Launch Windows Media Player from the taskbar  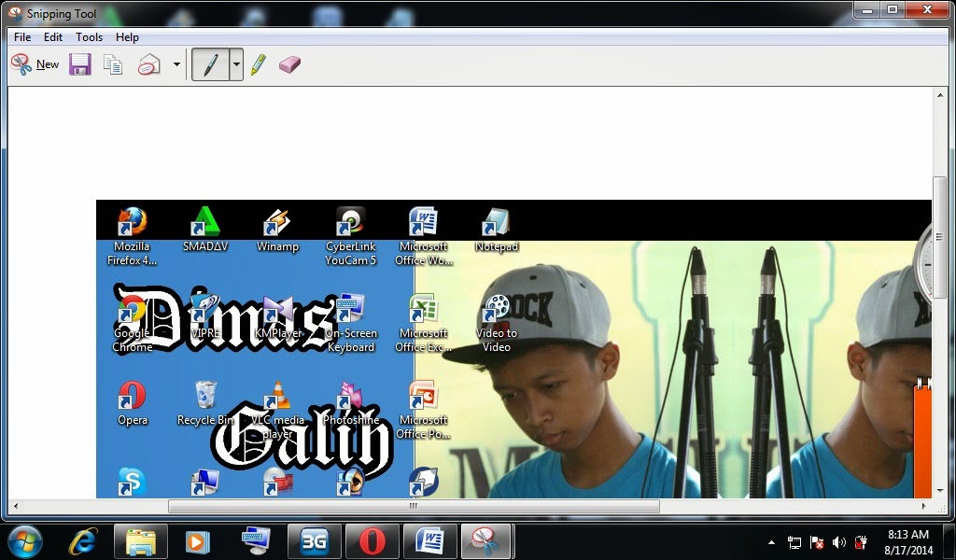[x=199, y=541]
